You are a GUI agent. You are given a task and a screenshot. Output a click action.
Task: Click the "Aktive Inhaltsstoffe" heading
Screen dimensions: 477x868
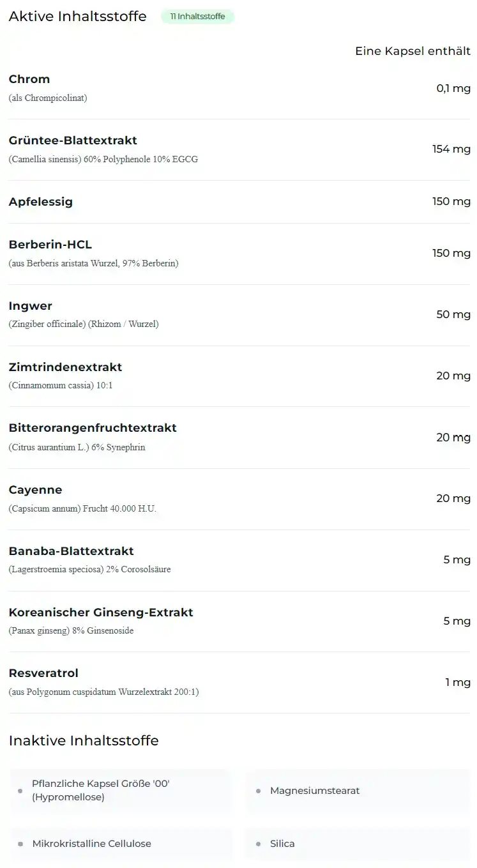coord(77,17)
